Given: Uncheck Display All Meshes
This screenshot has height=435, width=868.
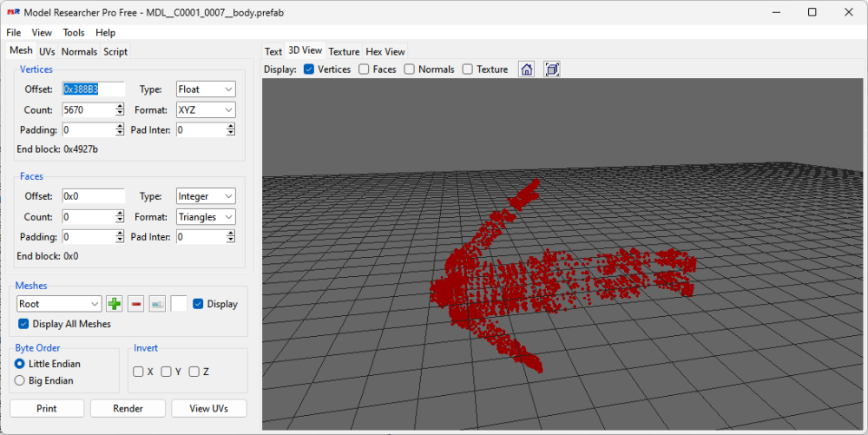Looking at the screenshot, I should 23,324.
